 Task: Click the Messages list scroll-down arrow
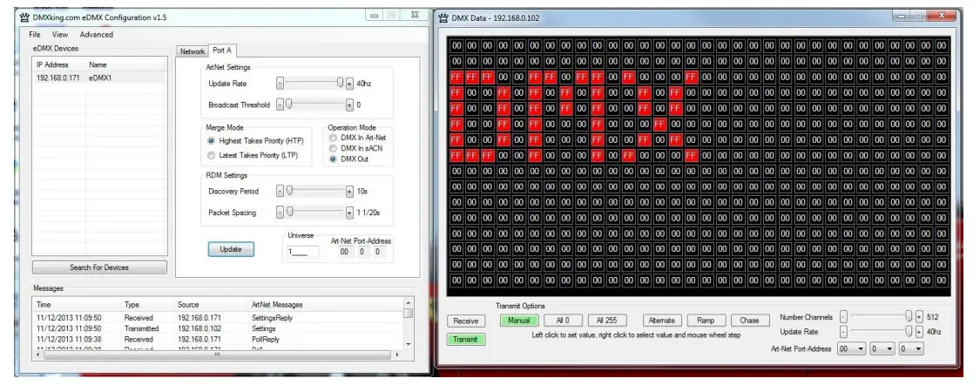[x=409, y=344]
